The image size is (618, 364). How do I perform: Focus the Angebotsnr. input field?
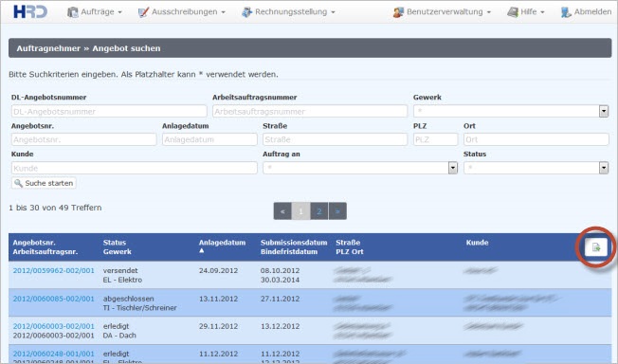click(84, 139)
